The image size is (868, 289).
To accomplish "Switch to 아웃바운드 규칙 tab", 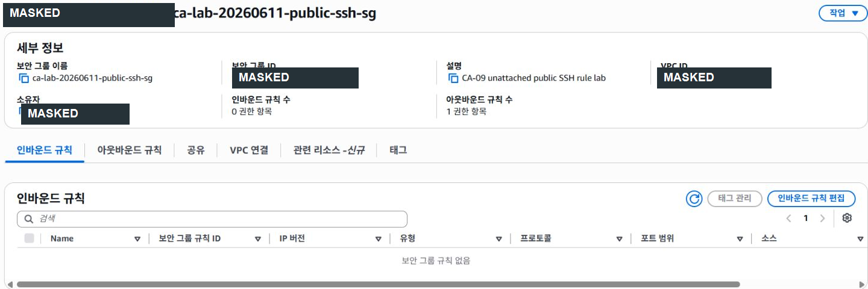I will (x=130, y=151).
